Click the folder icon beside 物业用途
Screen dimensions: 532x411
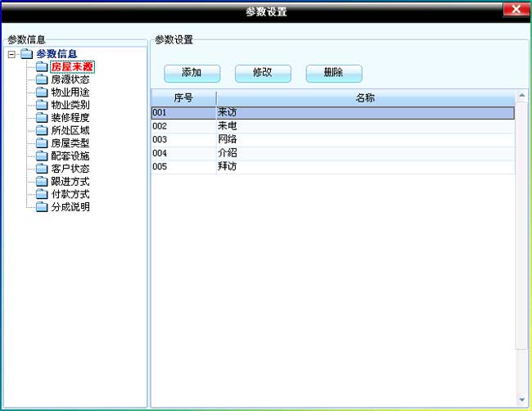(42, 93)
